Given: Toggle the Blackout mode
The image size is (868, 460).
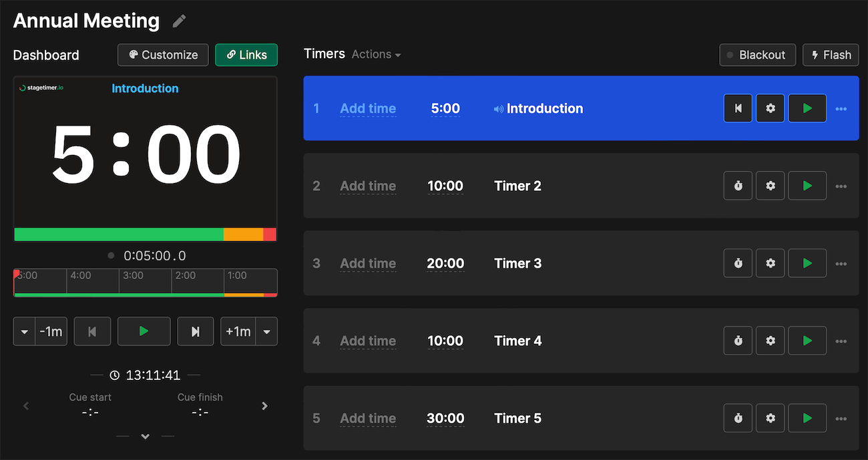Looking at the screenshot, I should tap(757, 55).
